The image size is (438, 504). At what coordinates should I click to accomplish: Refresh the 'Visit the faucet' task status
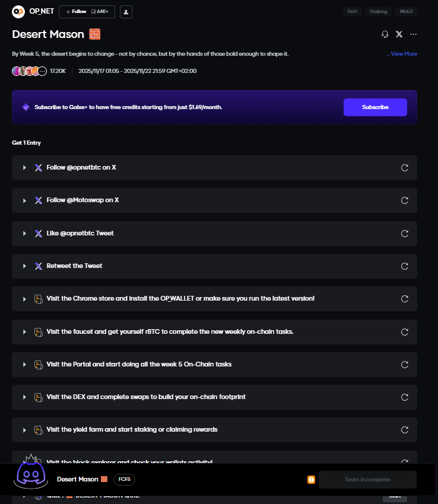point(405,331)
